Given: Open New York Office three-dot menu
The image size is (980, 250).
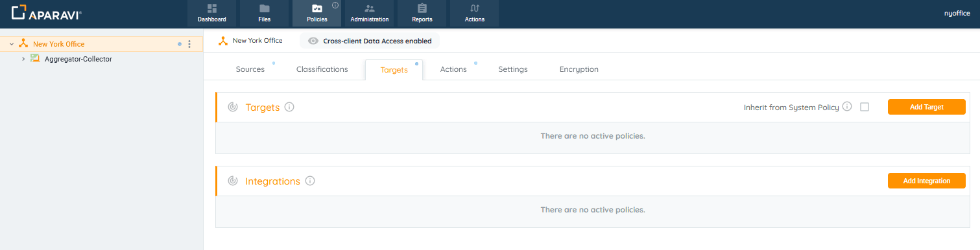Looking at the screenshot, I should click(189, 44).
